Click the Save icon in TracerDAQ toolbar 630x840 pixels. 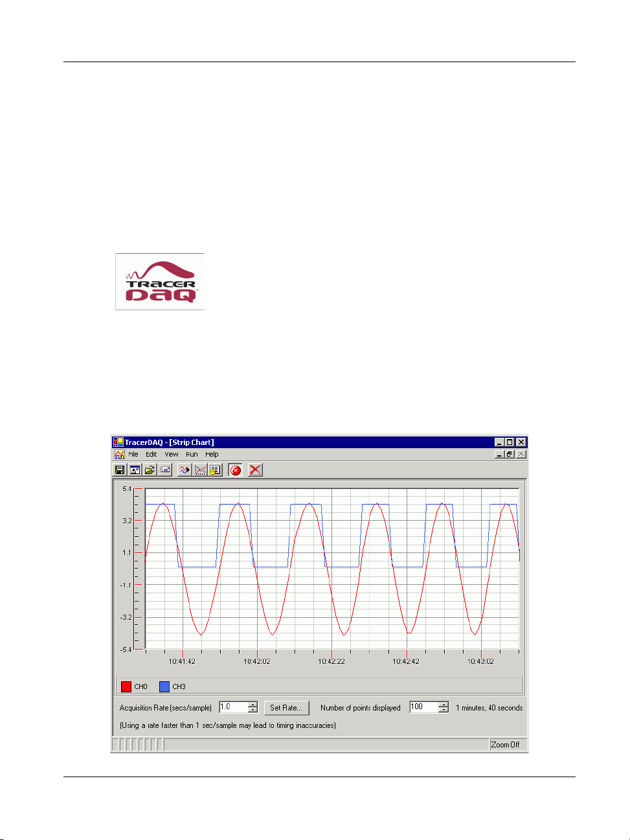pyautogui.click(x=120, y=470)
